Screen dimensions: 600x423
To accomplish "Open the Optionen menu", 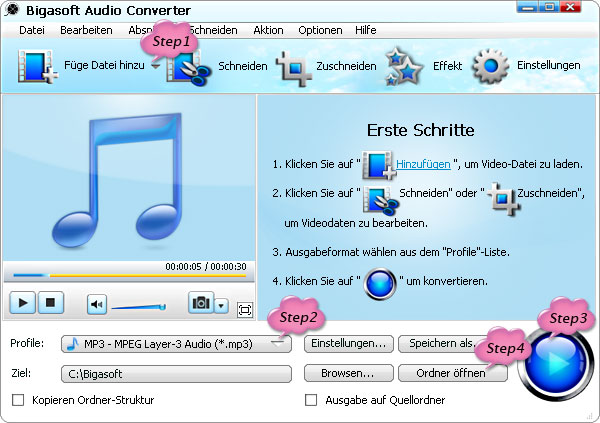I will coord(320,30).
